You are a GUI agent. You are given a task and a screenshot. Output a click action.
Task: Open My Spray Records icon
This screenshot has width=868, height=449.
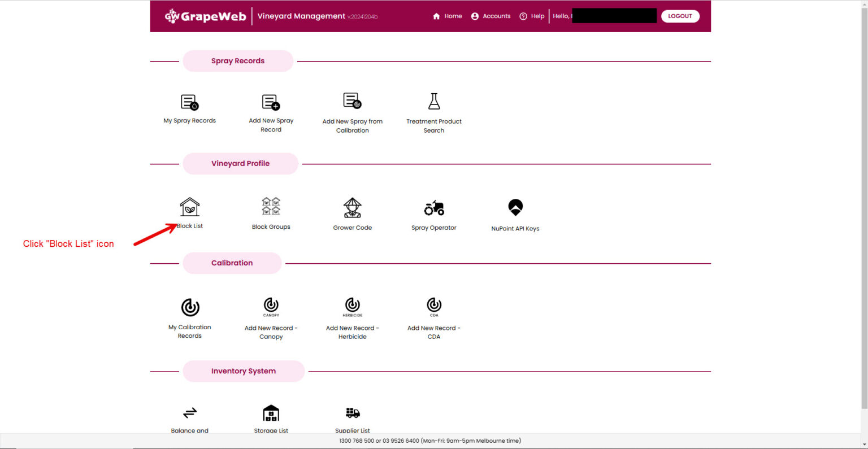tap(189, 102)
